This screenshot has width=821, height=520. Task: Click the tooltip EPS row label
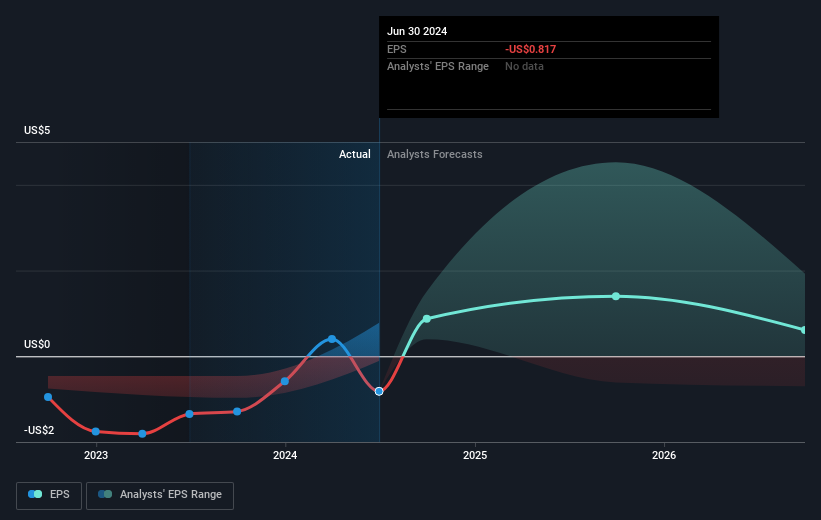point(396,49)
